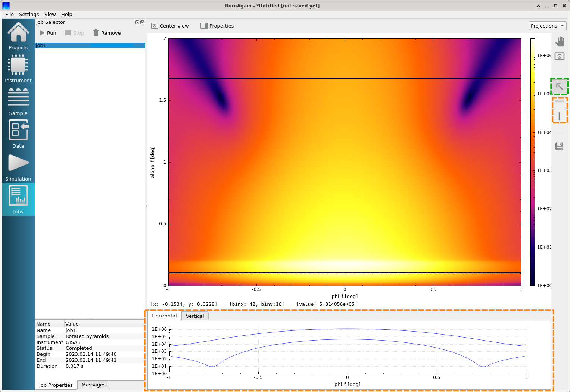This screenshot has height=392, width=570.
Task: Go to the Data import view
Action: tap(18, 134)
